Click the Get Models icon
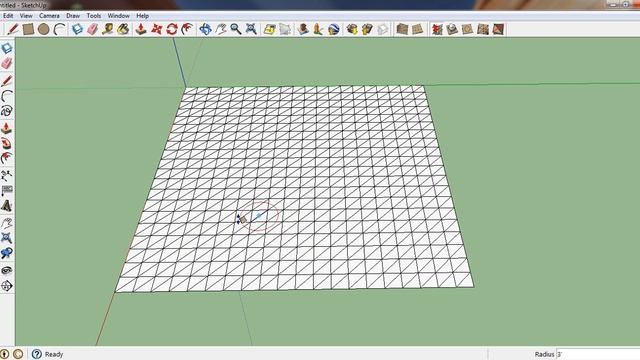The image size is (640, 360). pos(352,29)
